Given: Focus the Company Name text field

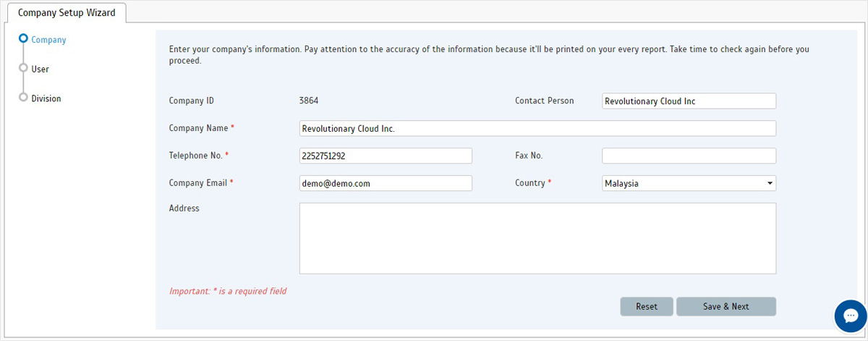Looking at the screenshot, I should tap(537, 128).
